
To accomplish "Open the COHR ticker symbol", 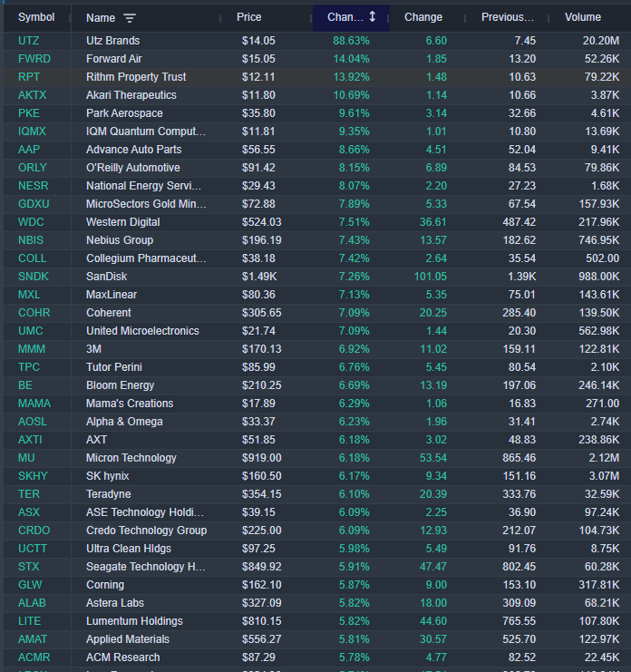I will point(34,313).
